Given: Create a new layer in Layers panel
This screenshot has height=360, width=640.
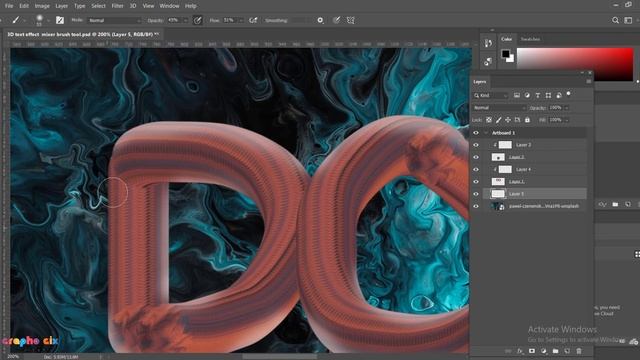Looking at the screenshot, I should tap(567, 351).
